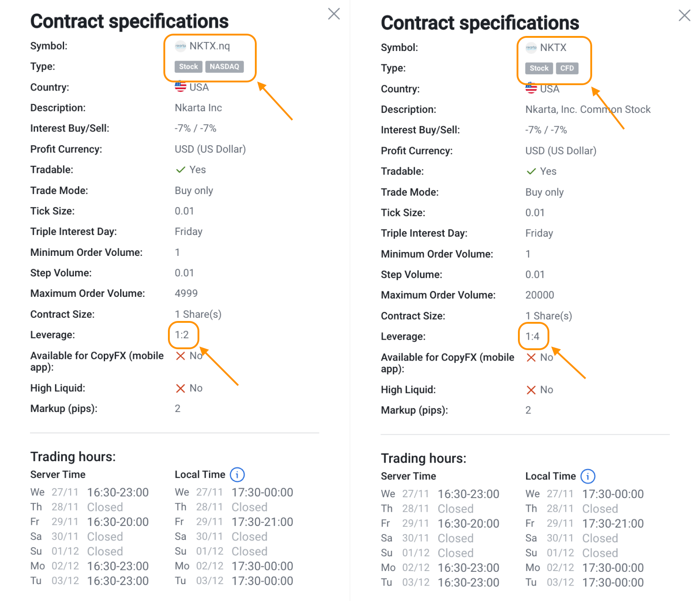
Task: Click the 1:2 leverage value
Action: point(182,335)
